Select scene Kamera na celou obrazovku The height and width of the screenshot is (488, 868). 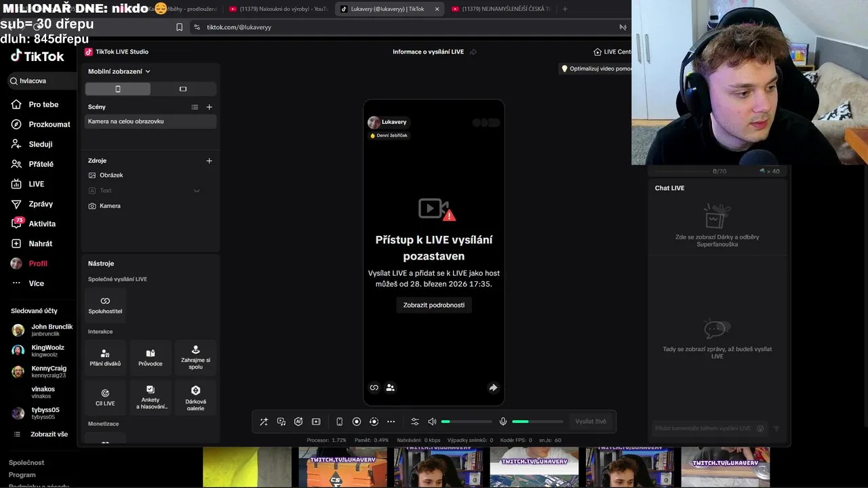151,121
